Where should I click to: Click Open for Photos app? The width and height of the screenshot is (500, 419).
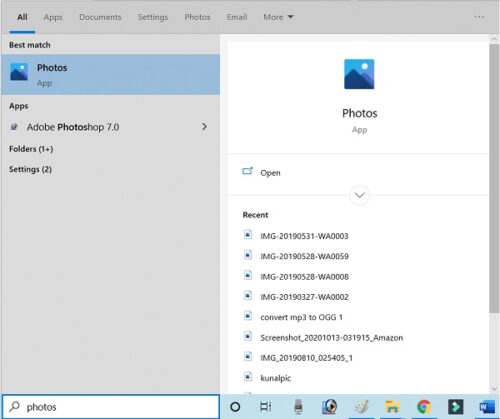pyautogui.click(x=270, y=173)
